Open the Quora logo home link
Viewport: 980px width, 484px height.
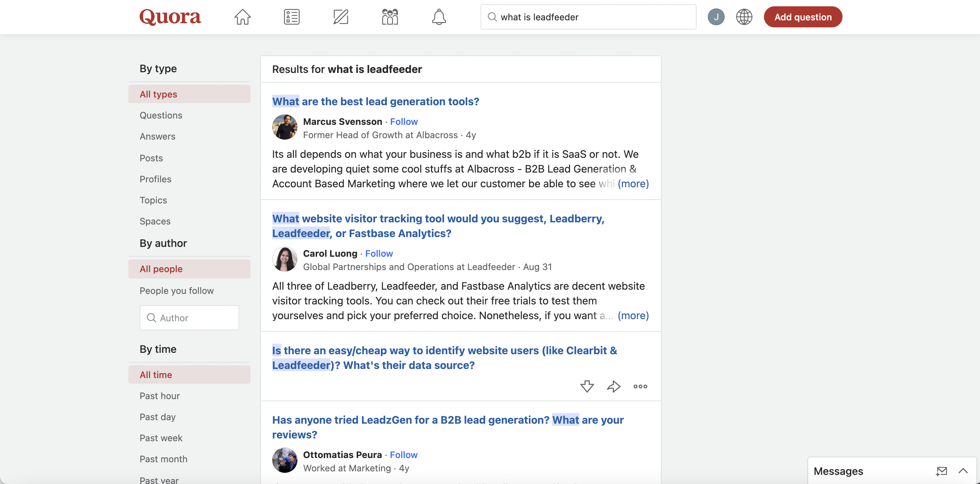point(170,17)
